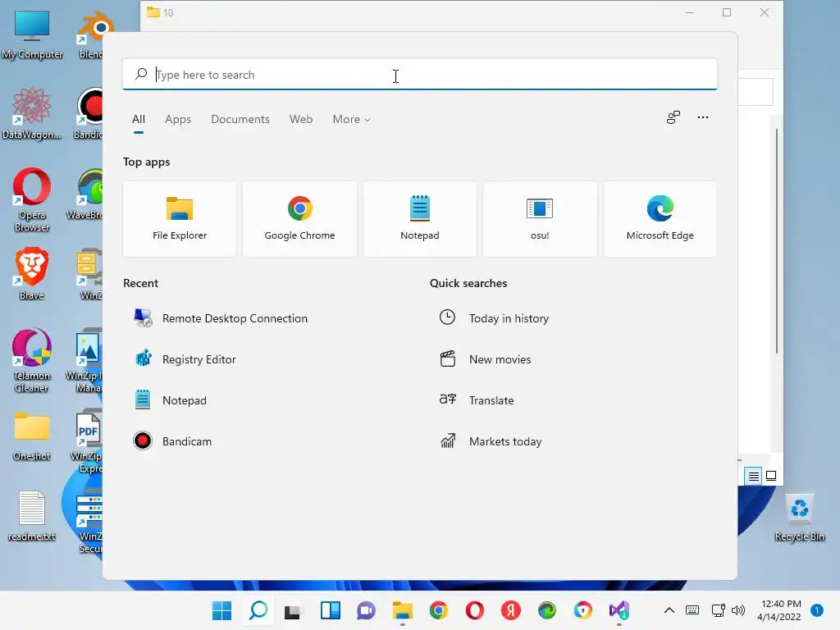This screenshot has height=630, width=840.
Task: Switch to the Web search tab
Action: [x=301, y=120]
